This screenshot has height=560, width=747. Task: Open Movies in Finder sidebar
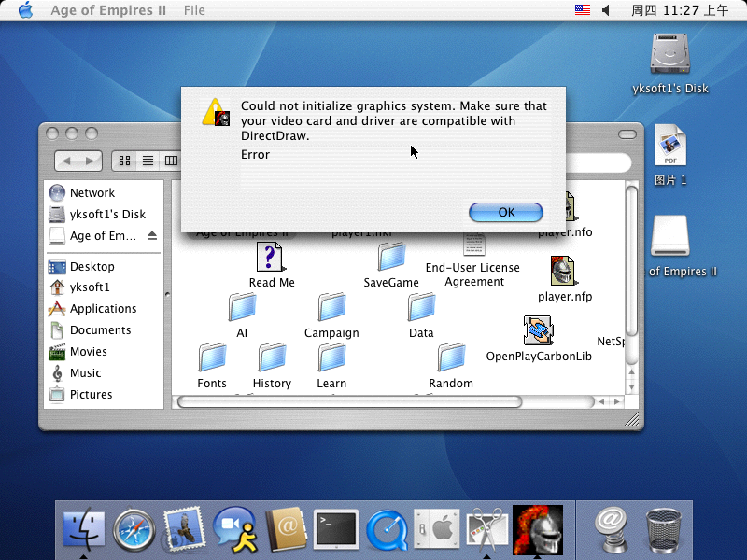click(x=78, y=352)
